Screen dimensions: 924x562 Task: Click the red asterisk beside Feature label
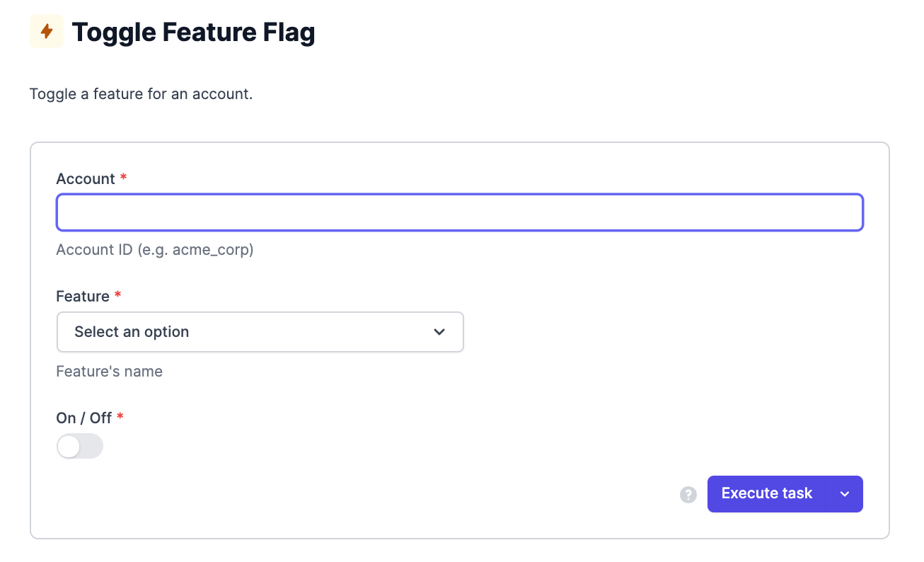coord(117,296)
